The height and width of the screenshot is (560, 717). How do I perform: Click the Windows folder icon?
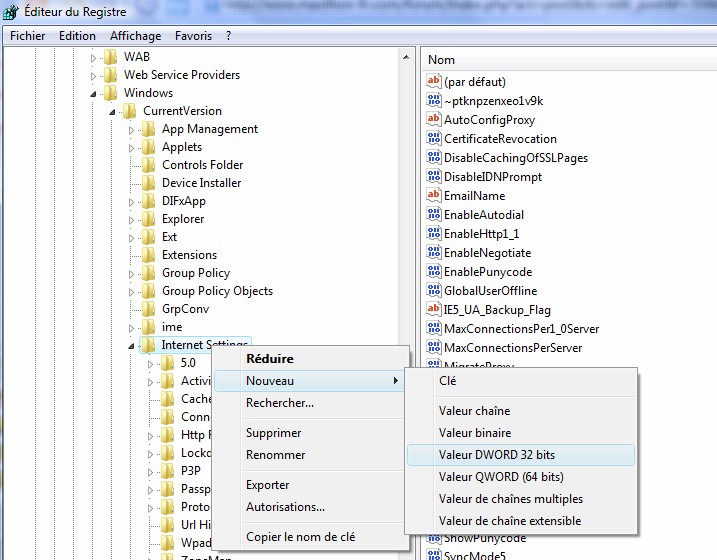click(x=110, y=93)
